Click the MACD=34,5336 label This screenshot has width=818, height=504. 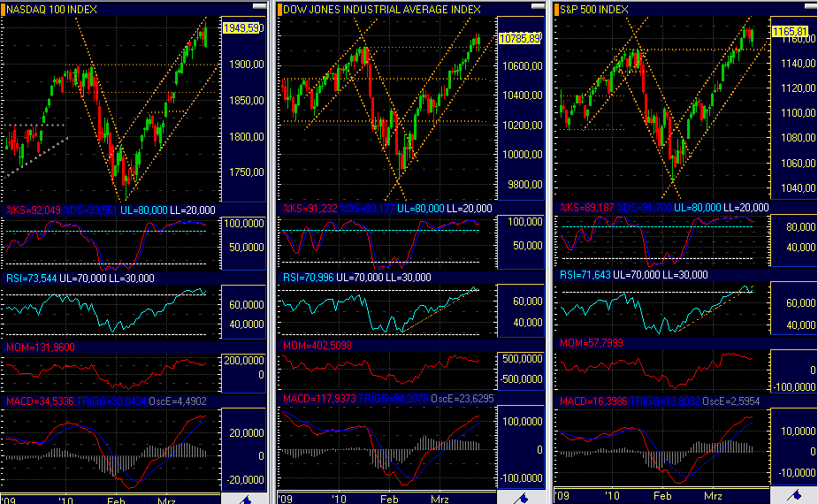(40, 401)
